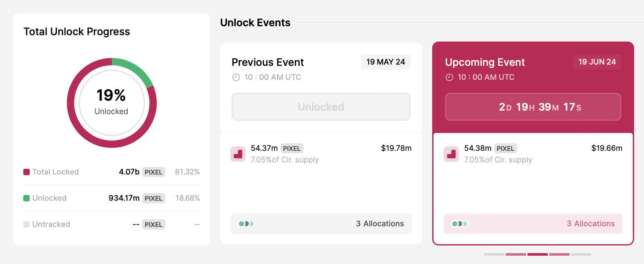The height and width of the screenshot is (264, 644).
Task: Select the last carousel page indicator
Action: 581,254
